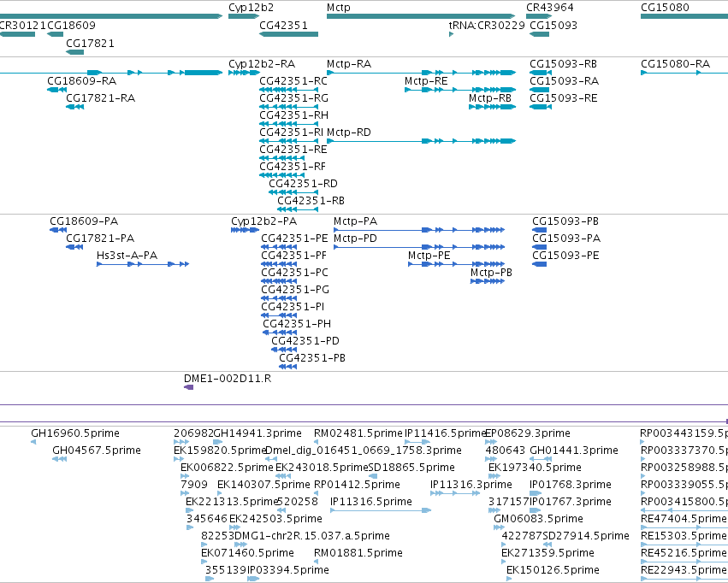The width and height of the screenshot is (728, 583).
Task: Select protein CG18609-PA
Action: pos(84,221)
